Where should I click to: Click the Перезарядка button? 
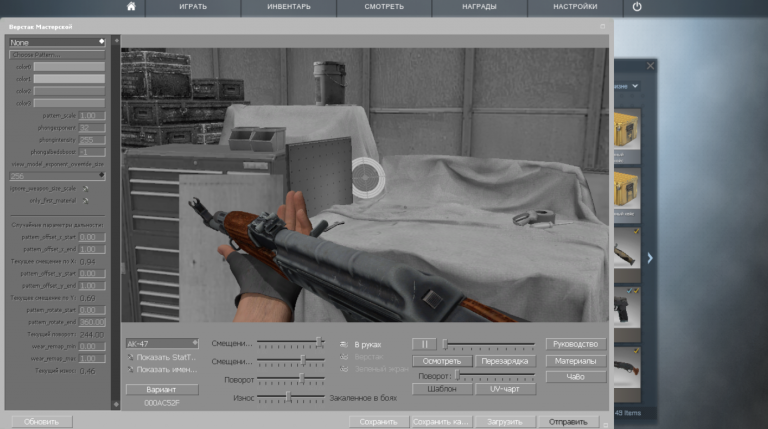point(505,361)
